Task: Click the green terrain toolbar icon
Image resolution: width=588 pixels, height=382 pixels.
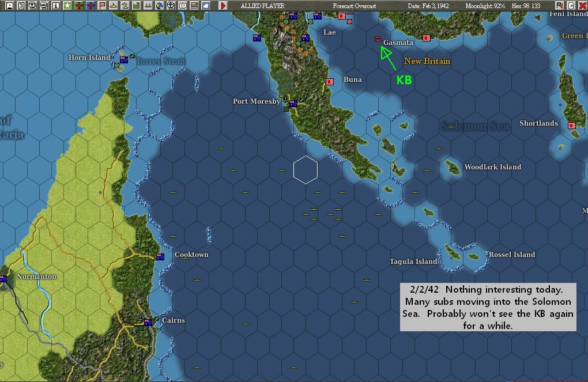Action: pos(137,6)
